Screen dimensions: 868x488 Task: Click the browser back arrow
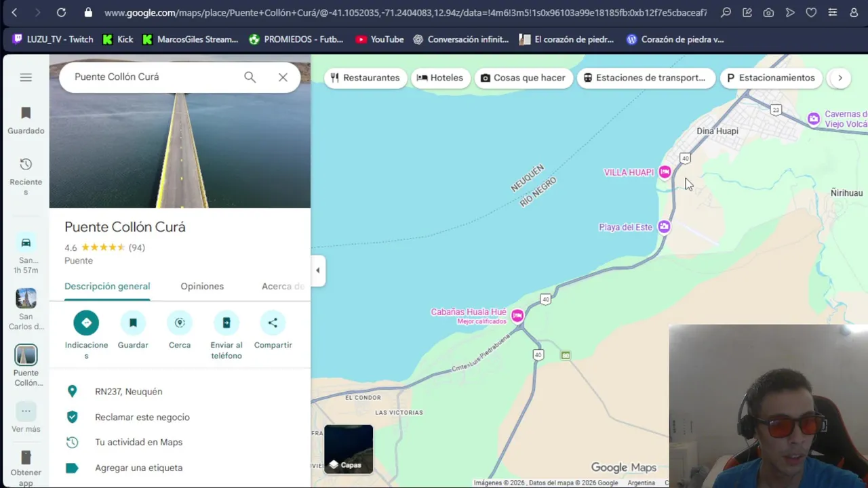pos(14,12)
